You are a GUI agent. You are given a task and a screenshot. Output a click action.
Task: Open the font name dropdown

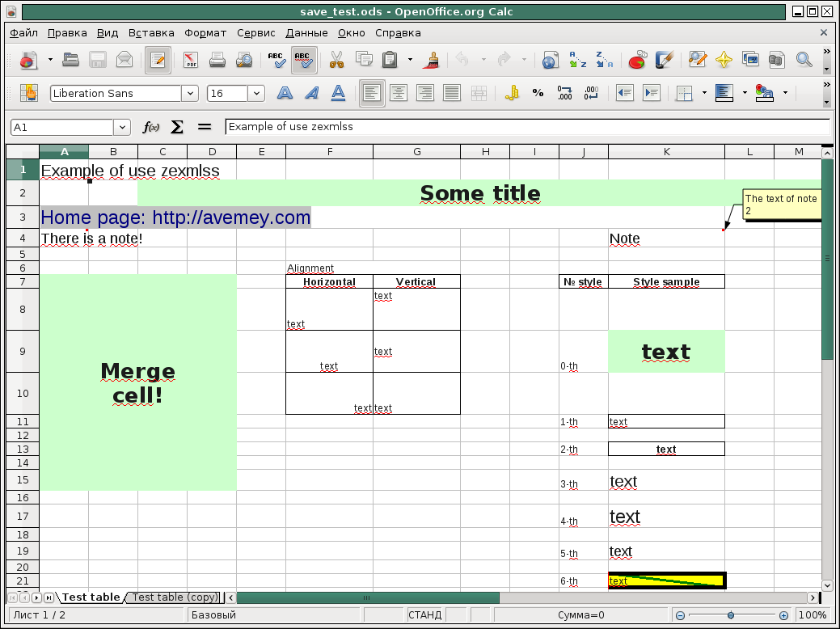(190, 94)
